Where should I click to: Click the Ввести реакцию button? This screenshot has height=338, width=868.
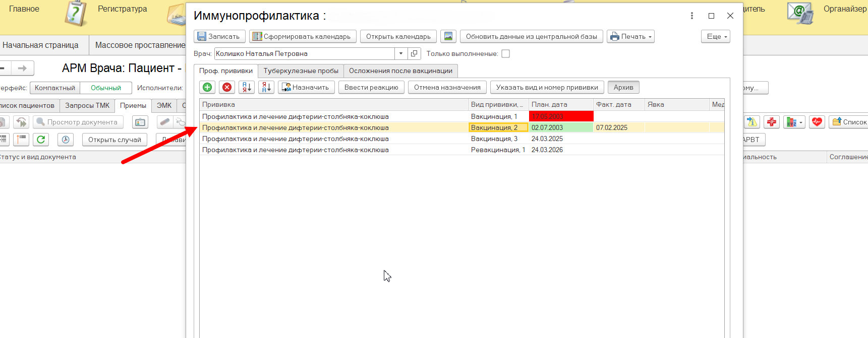371,87
